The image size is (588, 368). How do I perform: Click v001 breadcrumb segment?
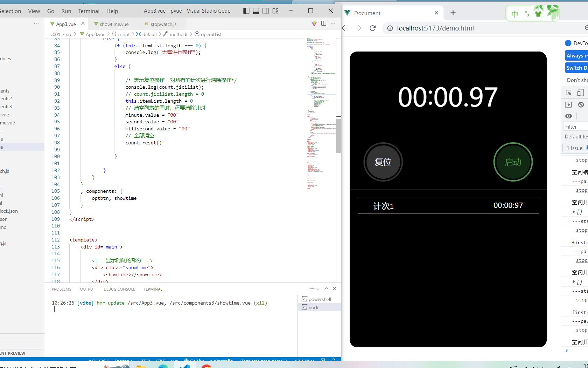[x=55, y=34]
